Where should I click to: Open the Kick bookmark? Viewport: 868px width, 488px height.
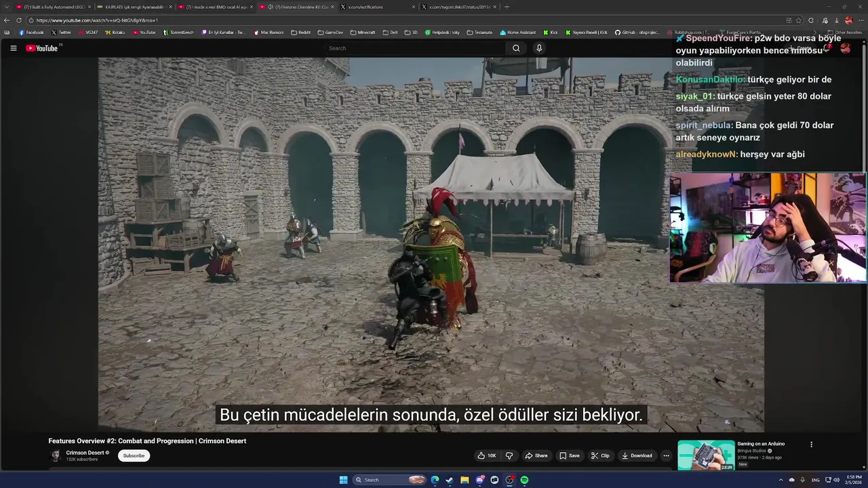tap(551, 33)
